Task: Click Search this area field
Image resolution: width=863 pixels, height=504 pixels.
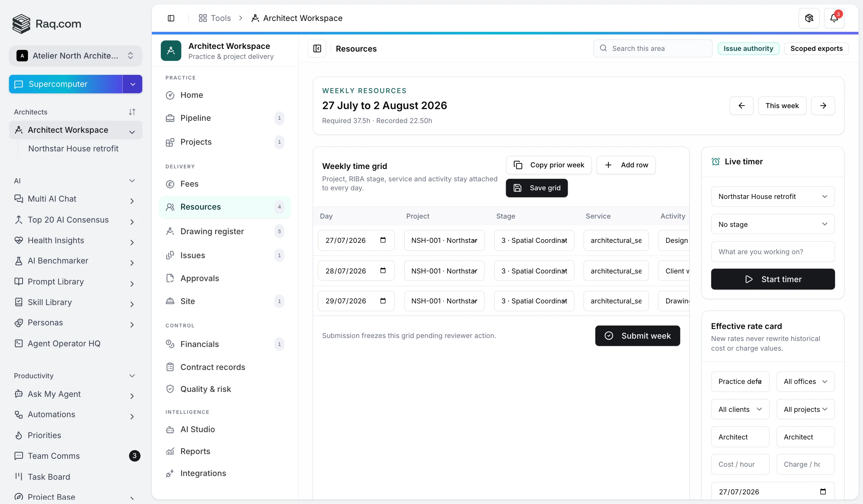Action: pyautogui.click(x=653, y=49)
